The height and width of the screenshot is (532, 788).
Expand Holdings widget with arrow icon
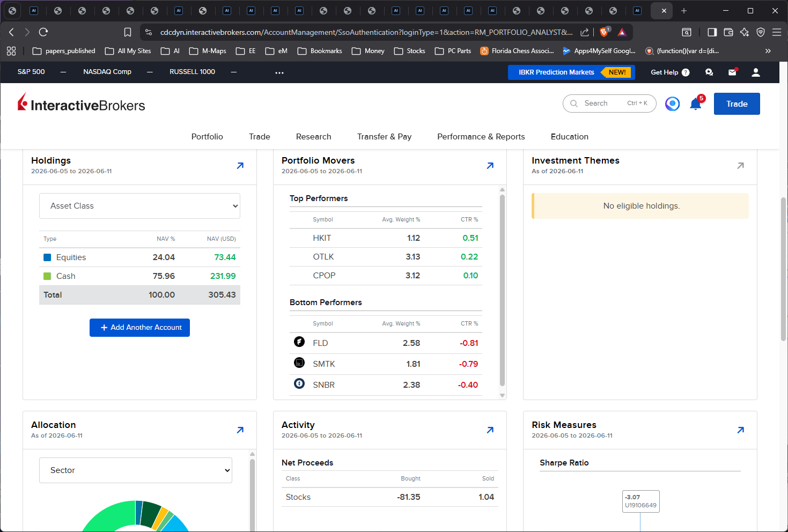pyautogui.click(x=240, y=166)
